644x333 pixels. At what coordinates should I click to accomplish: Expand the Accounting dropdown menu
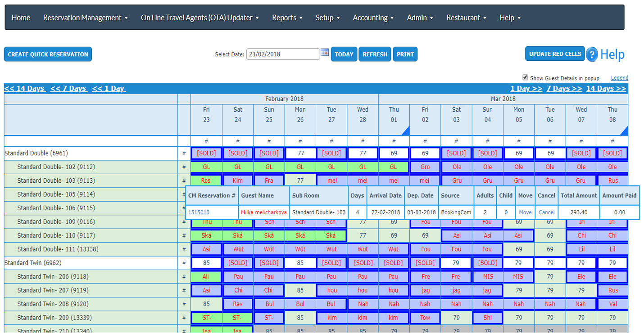[x=373, y=18]
